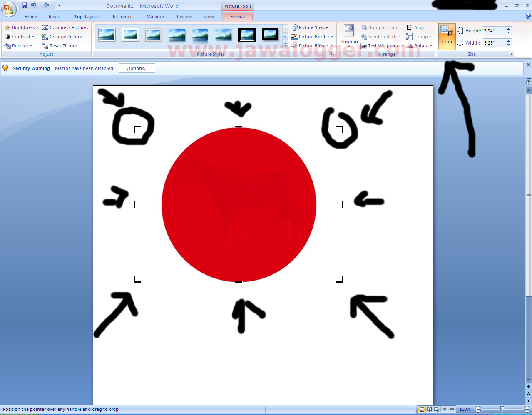Screen dimensions: 532x415
Task: Undo the last action
Action: click(33, 5)
